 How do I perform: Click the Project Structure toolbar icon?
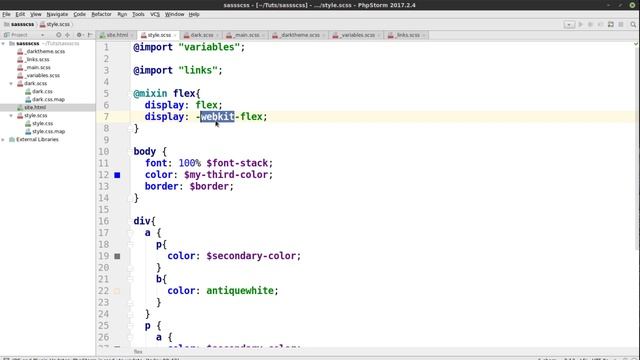[x=611, y=24]
